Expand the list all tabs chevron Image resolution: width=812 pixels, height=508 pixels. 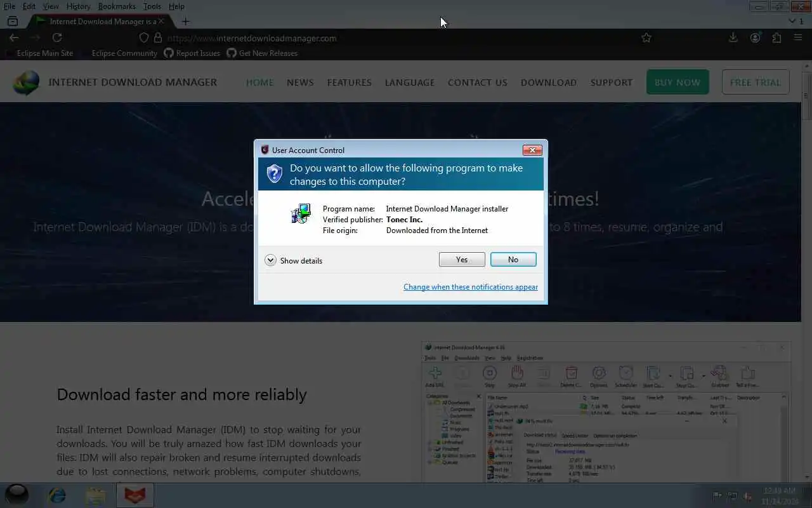pyautogui.click(x=792, y=21)
